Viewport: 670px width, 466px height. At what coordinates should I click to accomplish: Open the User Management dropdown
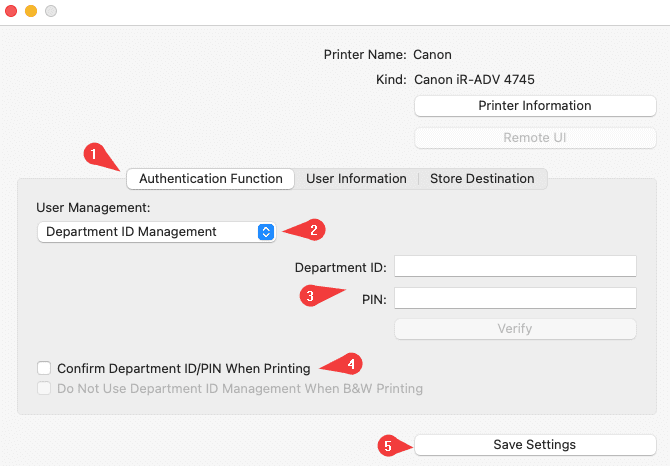click(156, 231)
